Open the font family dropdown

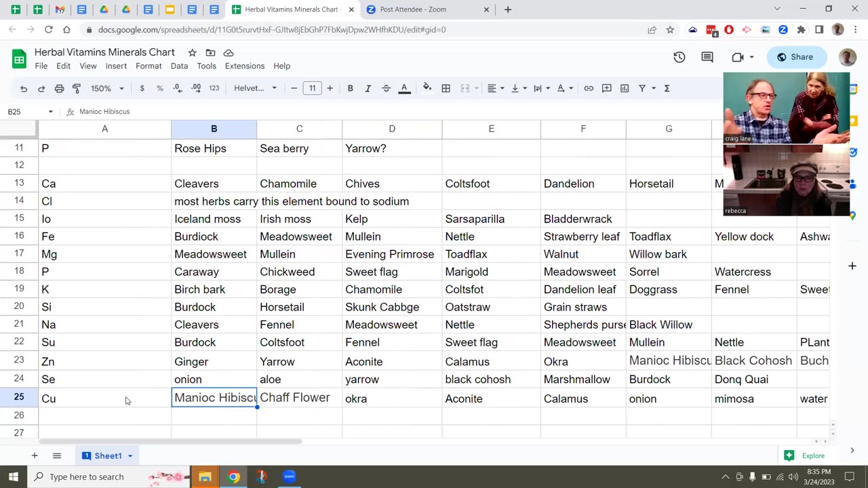(255, 88)
